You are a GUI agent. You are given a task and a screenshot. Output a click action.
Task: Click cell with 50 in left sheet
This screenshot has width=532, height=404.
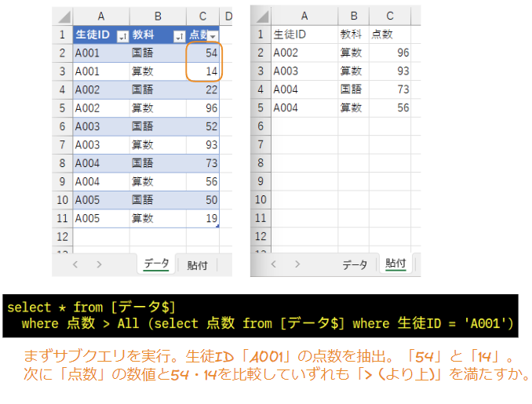pos(202,200)
